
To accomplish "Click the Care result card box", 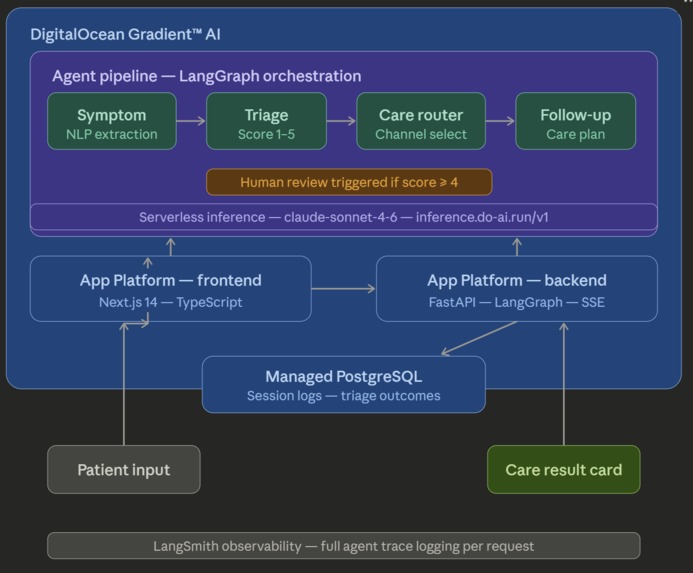I will (x=564, y=470).
